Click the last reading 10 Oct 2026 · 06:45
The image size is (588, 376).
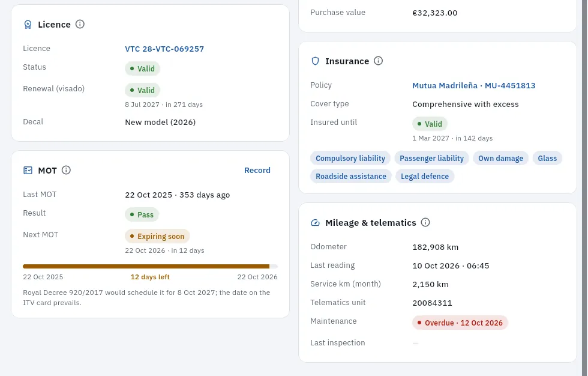click(451, 265)
